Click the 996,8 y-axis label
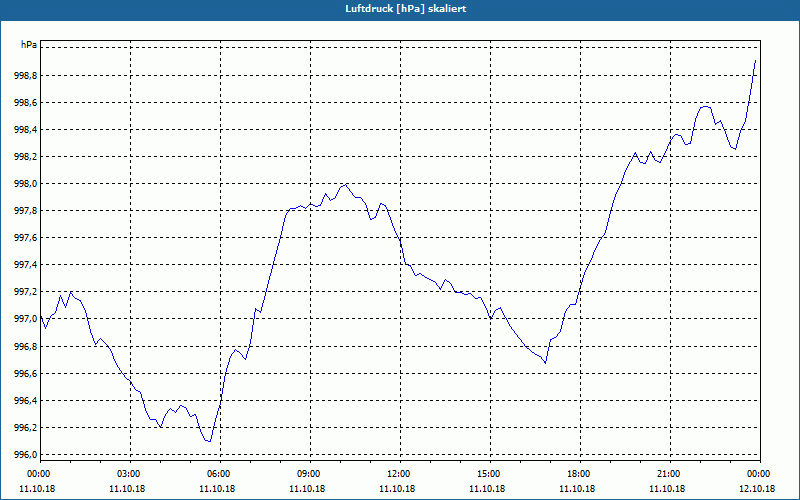The image size is (800, 500). 25,346
